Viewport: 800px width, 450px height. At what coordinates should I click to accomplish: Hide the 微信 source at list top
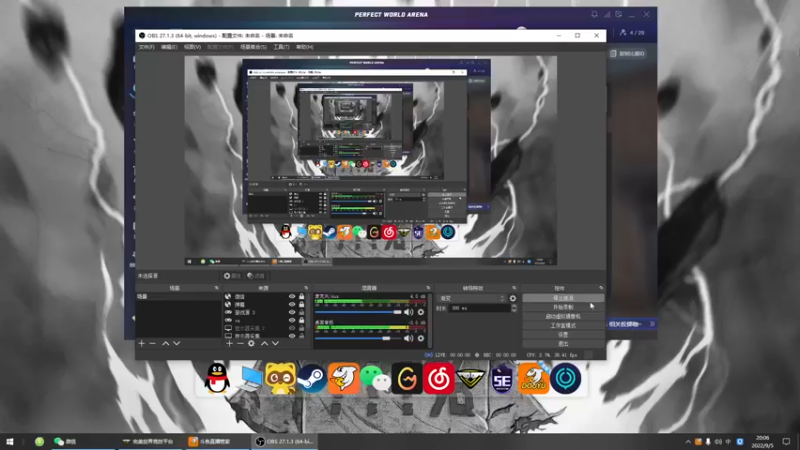(292, 296)
